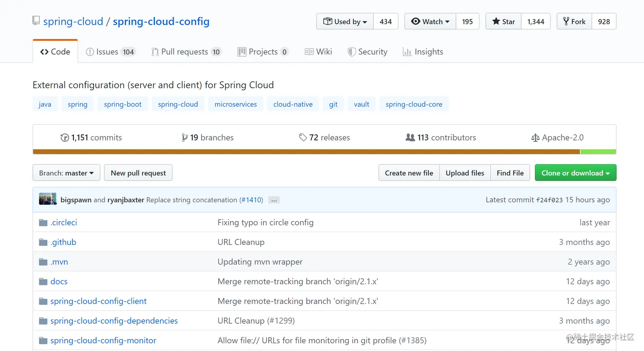Open the Used by dropdown
The height and width of the screenshot is (351, 644).
[x=345, y=21]
